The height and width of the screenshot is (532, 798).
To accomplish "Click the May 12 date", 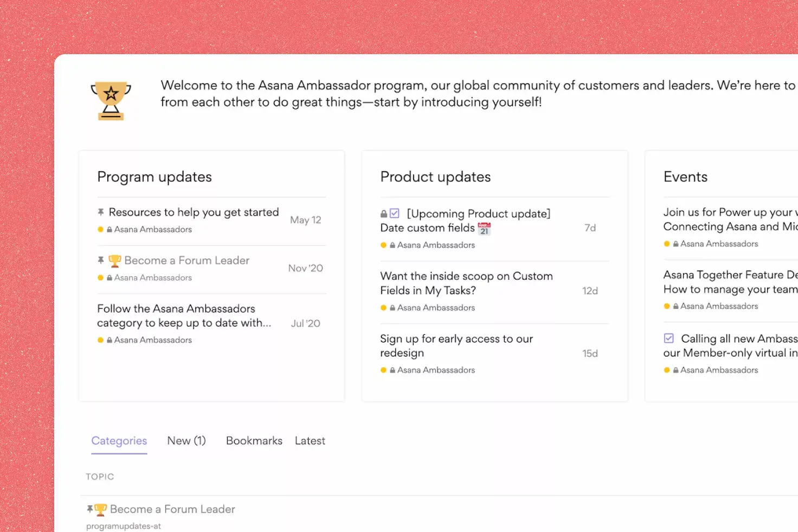I will pyautogui.click(x=306, y=220).
